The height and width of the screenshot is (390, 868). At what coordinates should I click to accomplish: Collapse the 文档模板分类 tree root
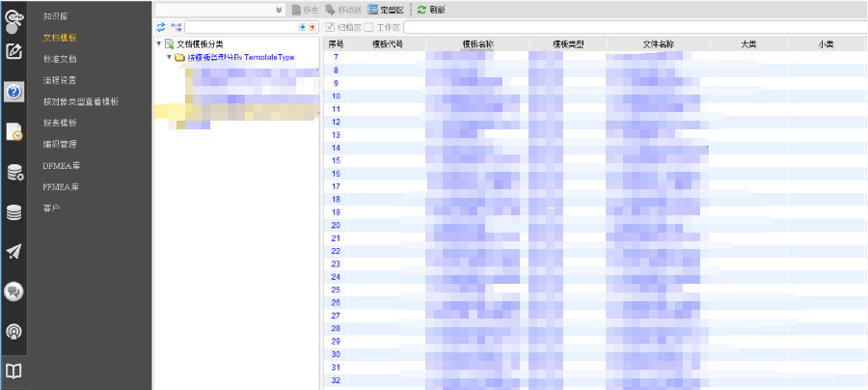coord(159,43)
